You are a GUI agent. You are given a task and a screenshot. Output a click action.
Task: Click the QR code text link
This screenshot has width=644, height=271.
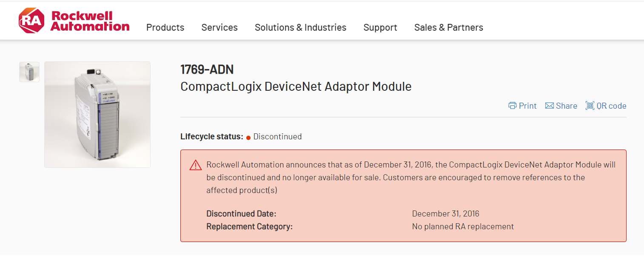[611, 106]
